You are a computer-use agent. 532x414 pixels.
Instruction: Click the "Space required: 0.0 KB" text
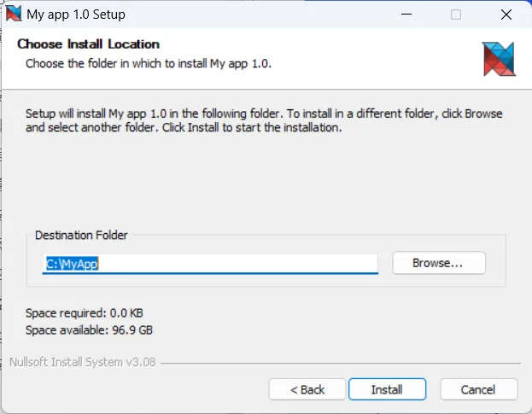pos(85,313)
